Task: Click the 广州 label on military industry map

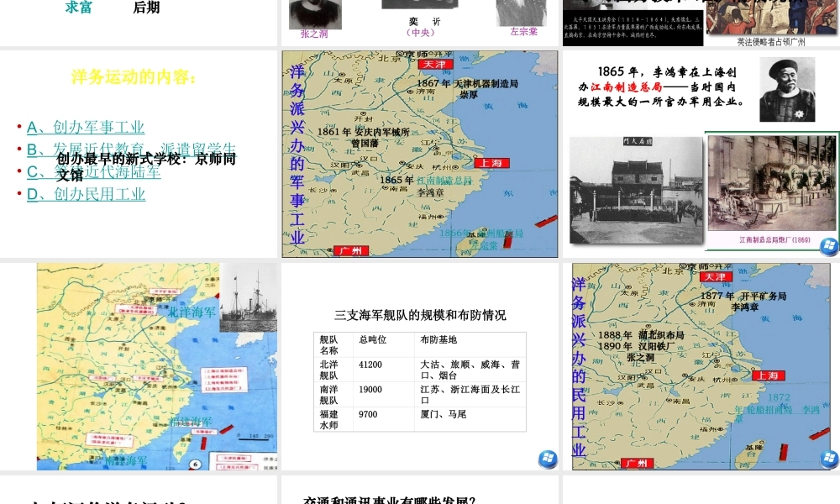Action: (x=350, y=250)
